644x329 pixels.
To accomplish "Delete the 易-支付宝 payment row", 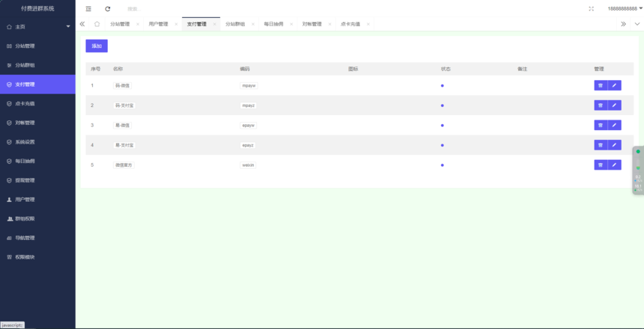I will click(601, 145).
